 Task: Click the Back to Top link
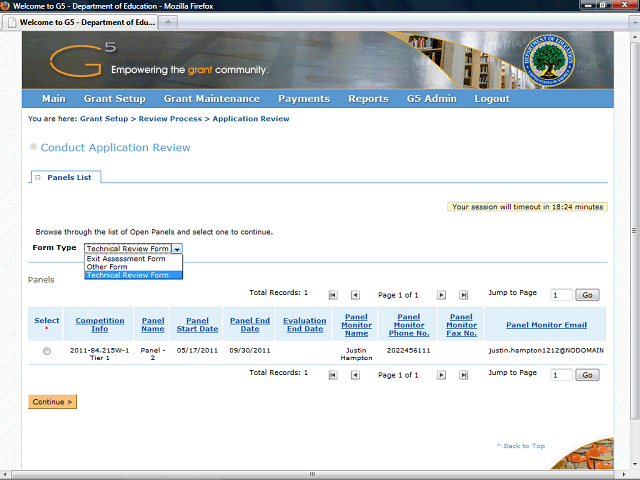pos(520,446)
